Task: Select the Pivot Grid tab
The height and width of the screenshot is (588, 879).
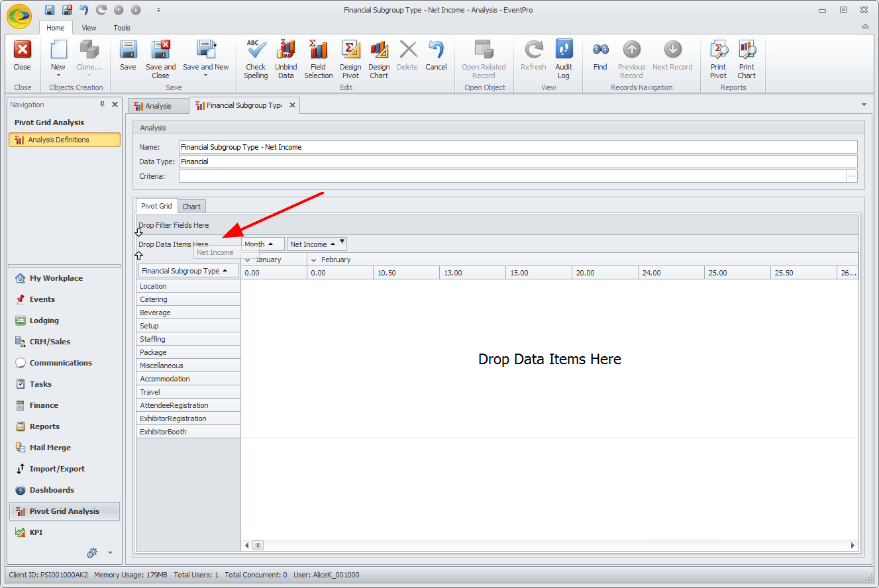Action: point(156,206)
